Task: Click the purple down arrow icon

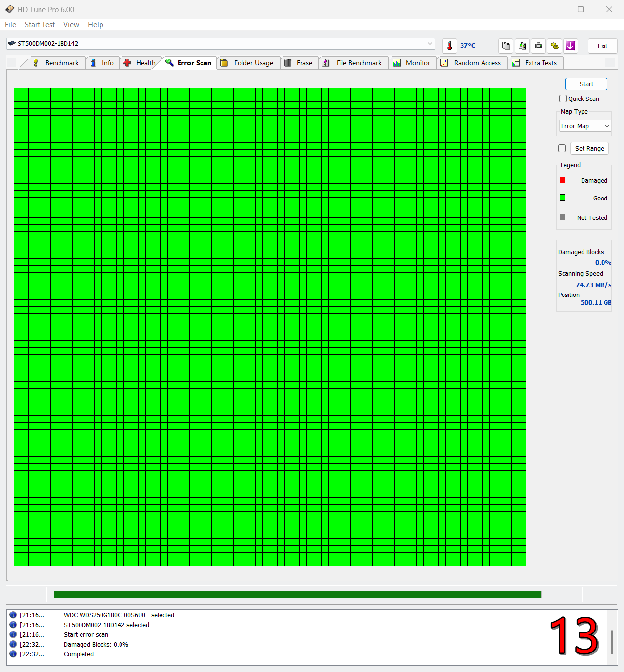Action: click(571, 46)
